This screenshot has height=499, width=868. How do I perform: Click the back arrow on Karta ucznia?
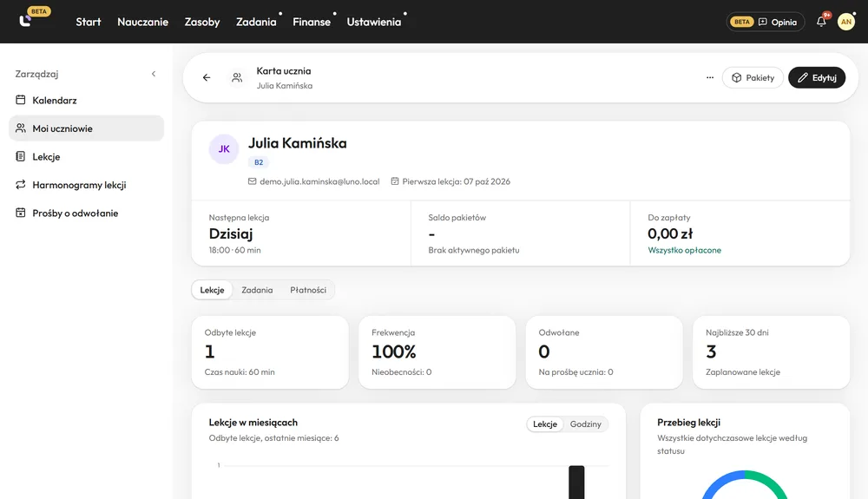[207, 77]
